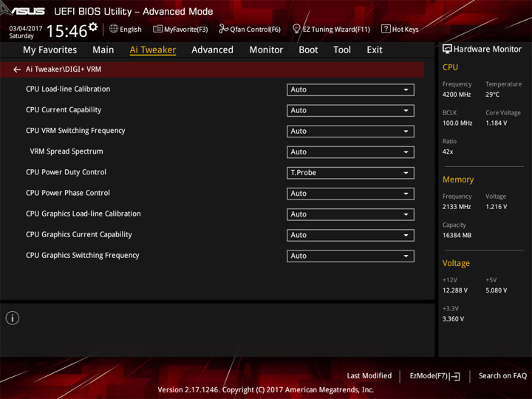This screenshot has height=399, width=532.
Task: Select CPU Graphics Load-line Calibration label
Action: (83, 214)
